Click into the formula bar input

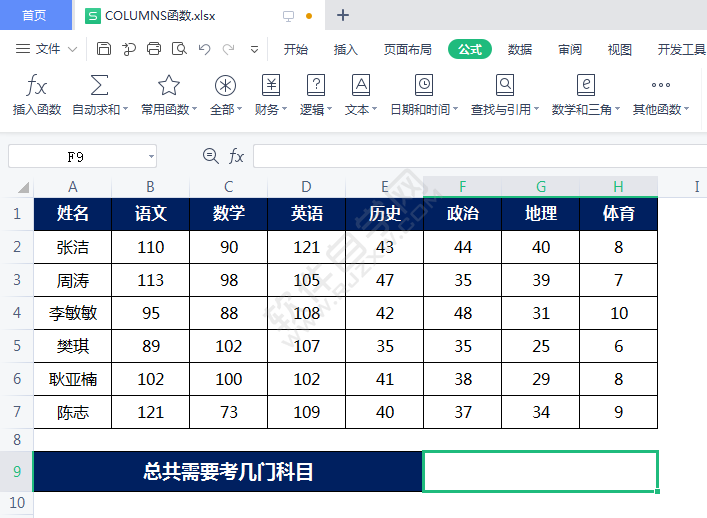480,156
